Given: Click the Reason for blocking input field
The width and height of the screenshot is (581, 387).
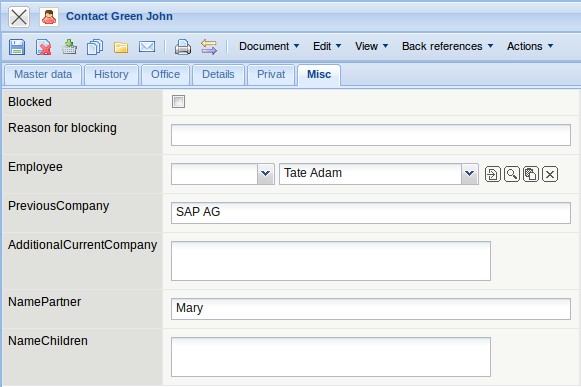Looking at the screenshot, I should point(371,135).
